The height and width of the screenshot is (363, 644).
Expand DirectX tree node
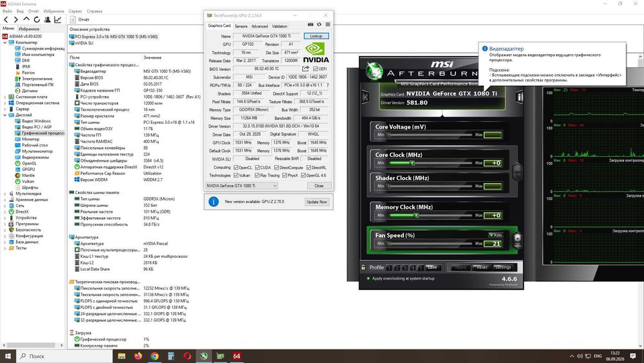pyautogui.click(x=5, y=211)
